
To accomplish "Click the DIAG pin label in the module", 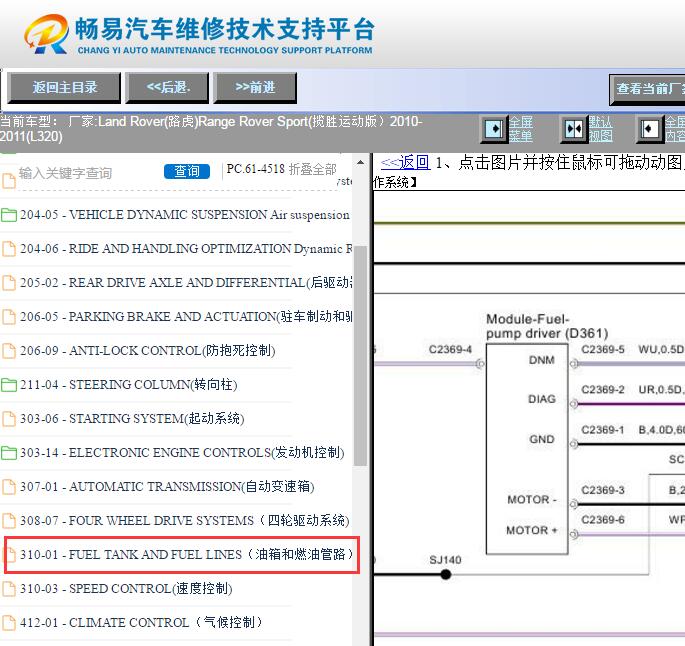I will tap(542, 399).
